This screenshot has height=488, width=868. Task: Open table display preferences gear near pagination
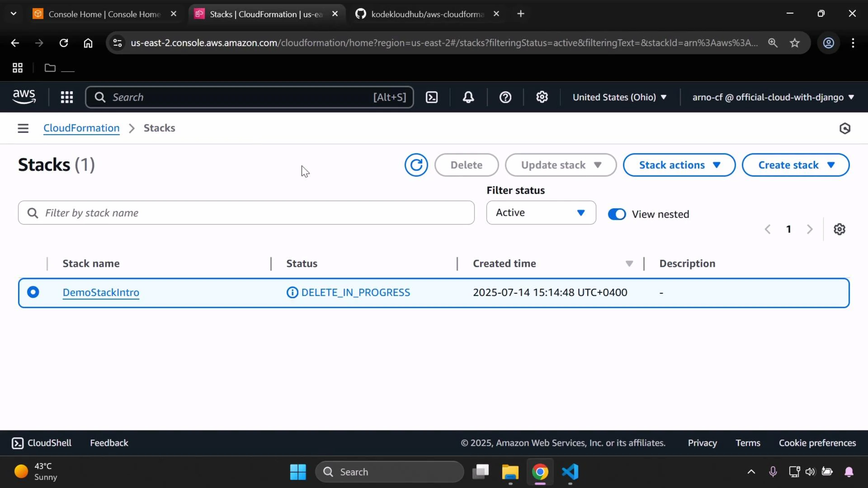click(840, 229)
